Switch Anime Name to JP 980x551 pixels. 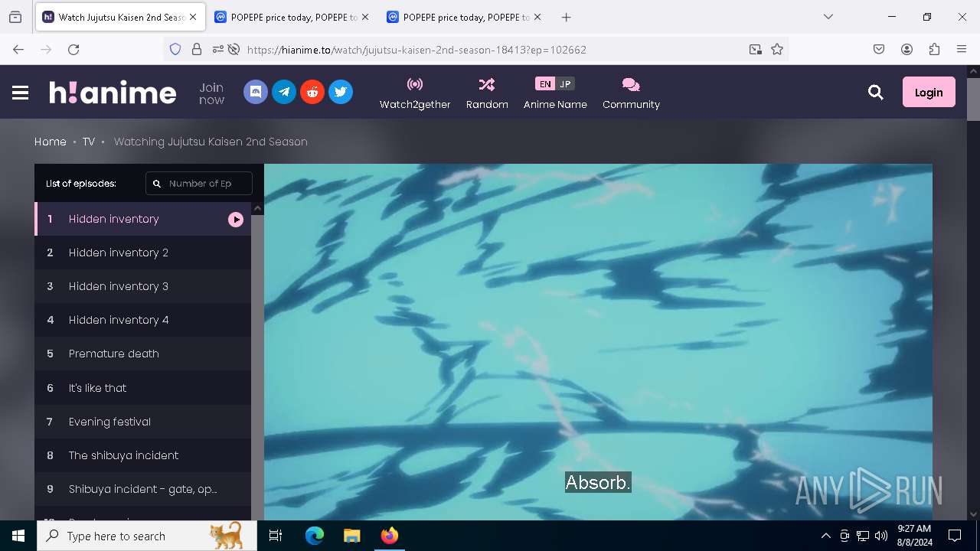click(565, 84)
